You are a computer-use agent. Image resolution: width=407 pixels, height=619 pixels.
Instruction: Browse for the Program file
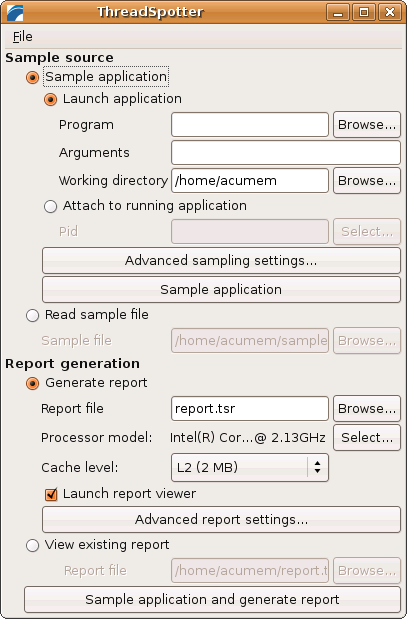coord(367,125)
